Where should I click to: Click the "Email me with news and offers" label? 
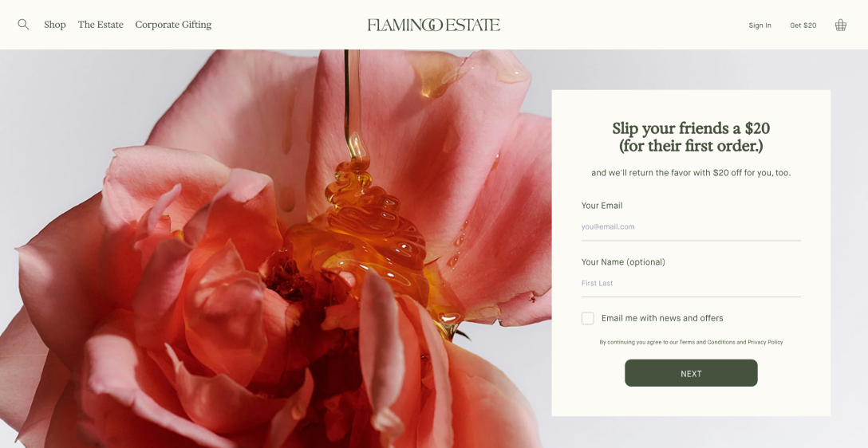pyautogui.click(x=662, y=318)
